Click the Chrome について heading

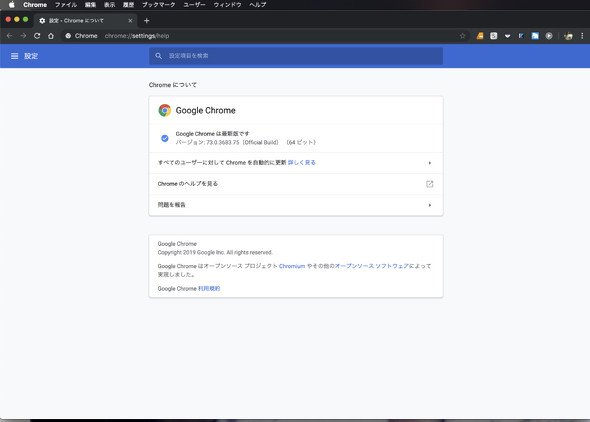coord(173,85)
